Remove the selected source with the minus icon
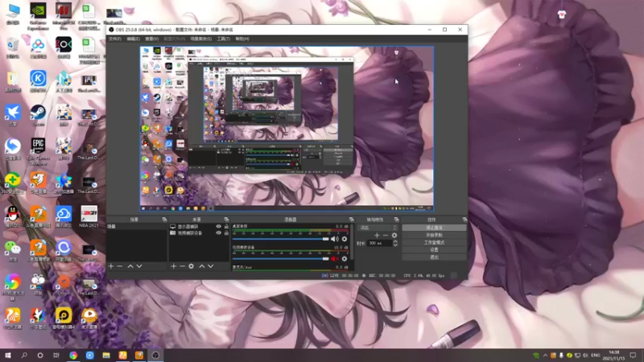Image resolution: width=644 pixels, height=362 pixels. click(182, 266)
